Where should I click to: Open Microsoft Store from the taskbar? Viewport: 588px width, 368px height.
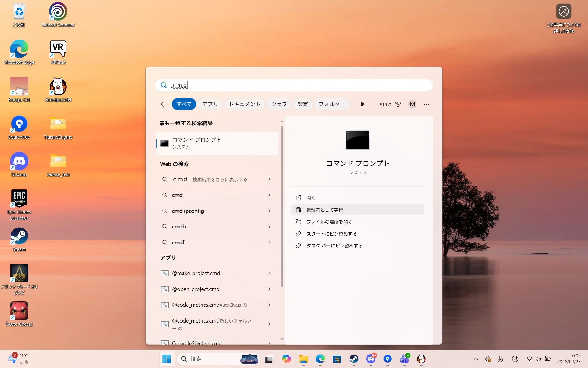coord(337,358)
